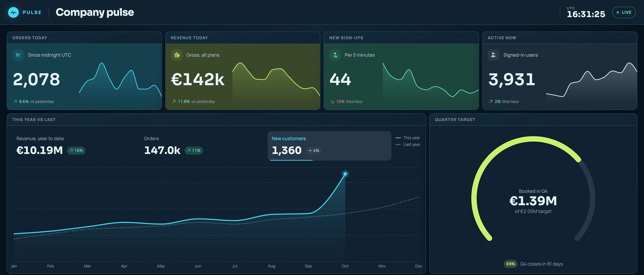Viewport: 644px width, 275px height.
Task: Click the 18% growth badge
Action: (x=76, y=150)
